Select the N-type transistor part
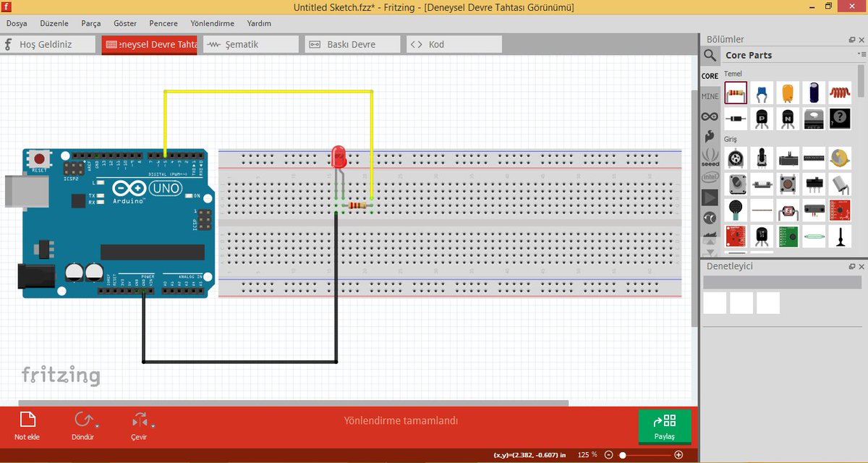Screen dimensions: 868x463 click(788, 119)
